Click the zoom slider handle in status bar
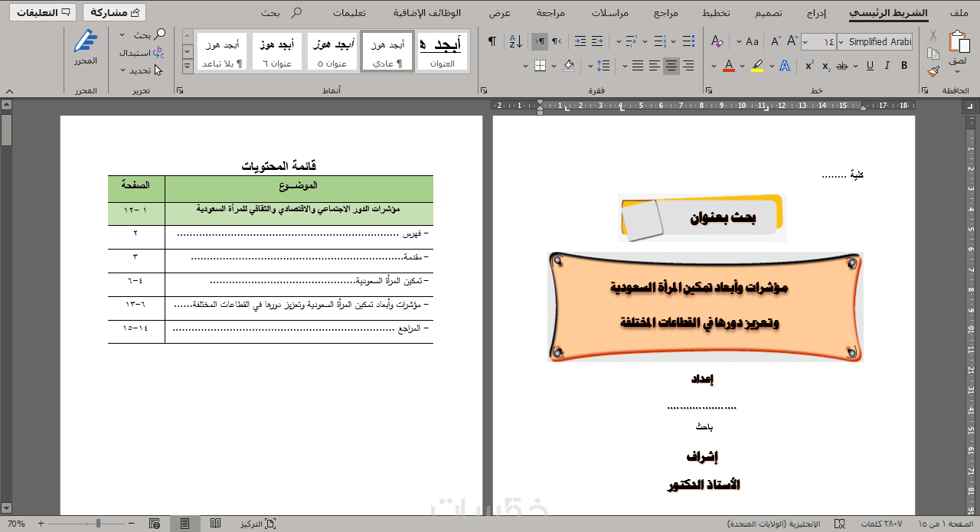980x532 pixels. click(x=99, y=524)
